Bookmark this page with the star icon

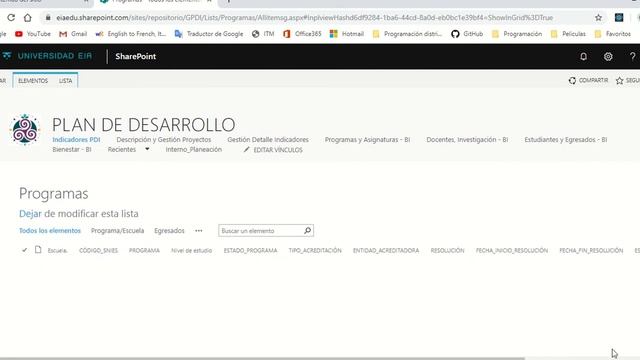click(598, 18)
